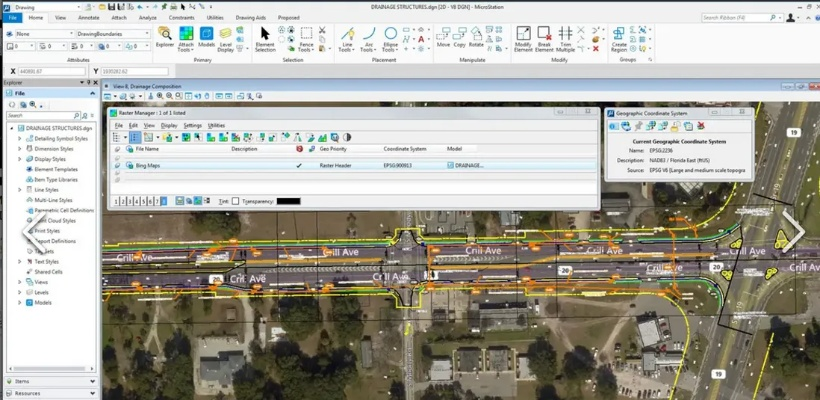This screenshot has height=400, width=820.
Task: Select the Move tool in Manipulate group
Action: click(443, 37)
